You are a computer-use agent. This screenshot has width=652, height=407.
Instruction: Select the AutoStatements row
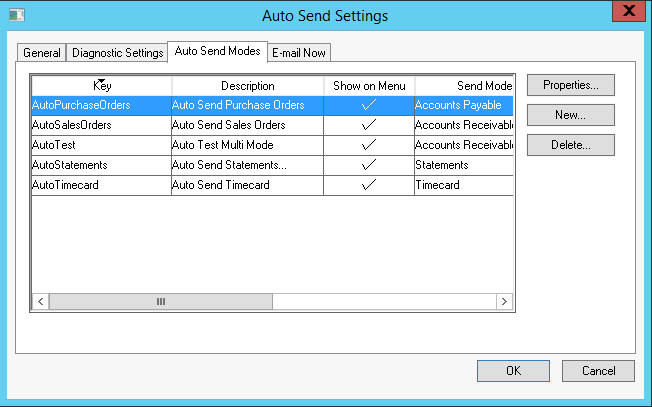click(100, 165)
